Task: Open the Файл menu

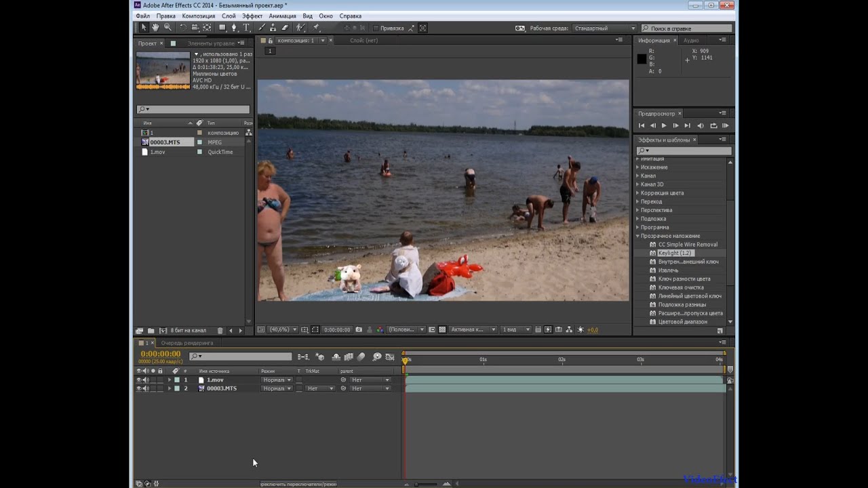Action: [142, 16]
